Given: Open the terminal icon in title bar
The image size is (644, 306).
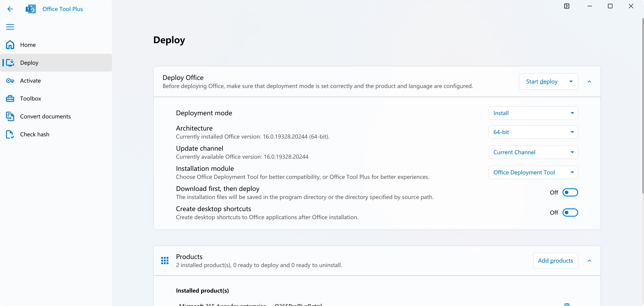Looking at the screenshot, I should coord(567,6).
